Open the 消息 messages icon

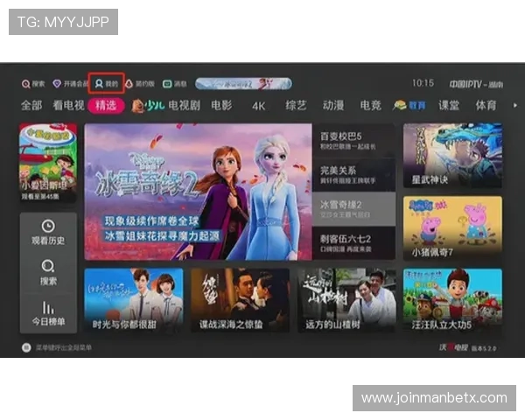click(x=167, y=84)
